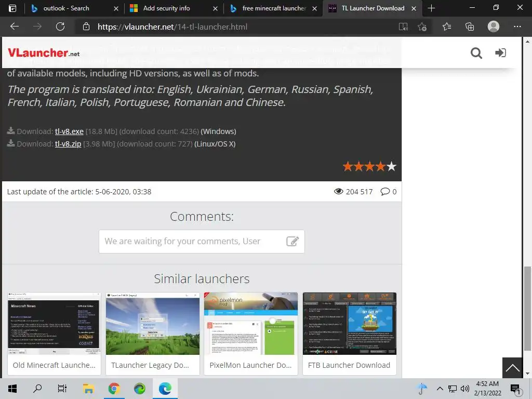This screenshot has height=399, width=532.
Task: Switch to 'free minecraft launcher' tab
Action: (x=274, y=8)
